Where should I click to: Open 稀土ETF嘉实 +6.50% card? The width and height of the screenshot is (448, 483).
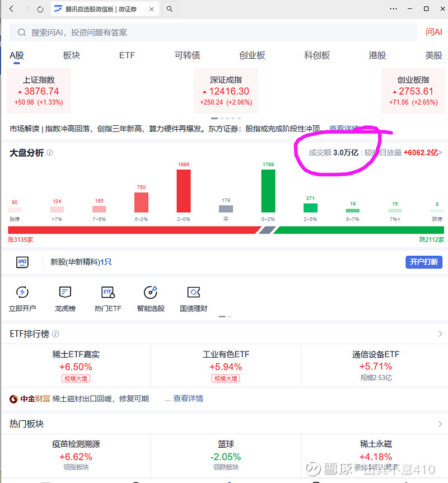click(76, 366)
